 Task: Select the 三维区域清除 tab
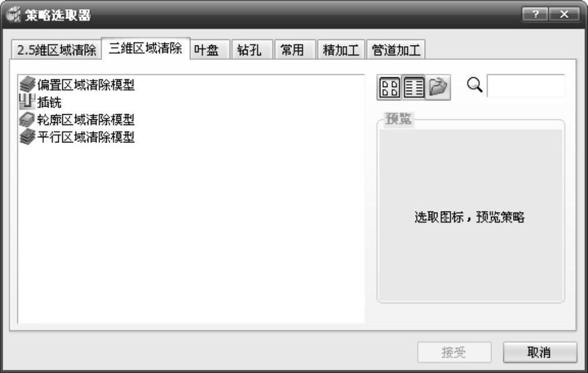[145, 48]
